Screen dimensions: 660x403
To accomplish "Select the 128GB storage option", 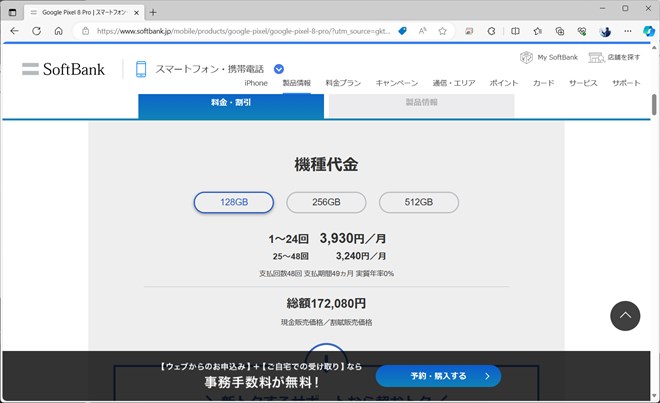I will 234,202.
